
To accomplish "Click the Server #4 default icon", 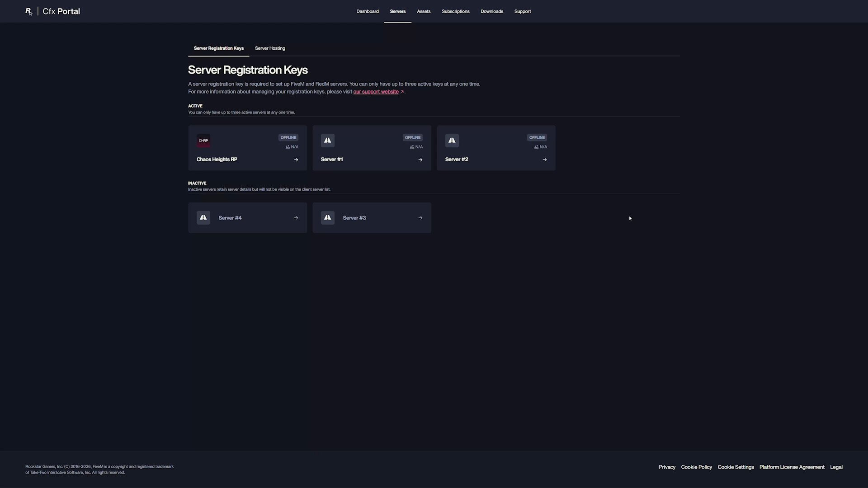I will (203, 218).
